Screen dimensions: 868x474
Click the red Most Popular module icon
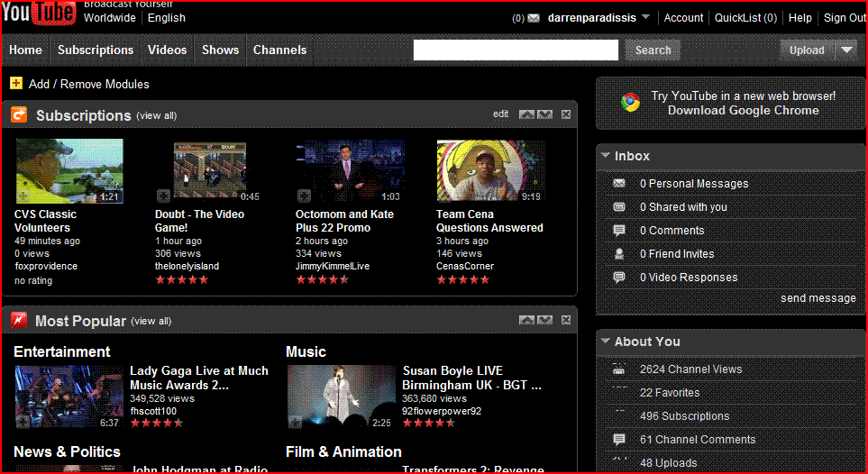pos(19,320)
